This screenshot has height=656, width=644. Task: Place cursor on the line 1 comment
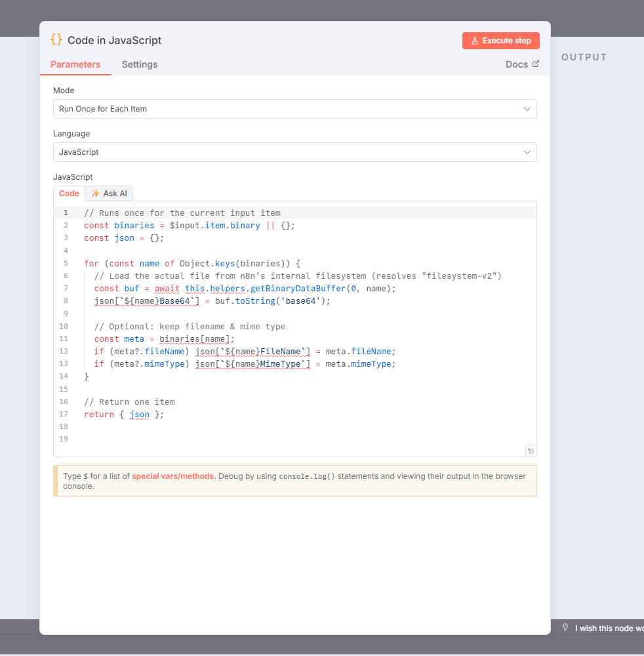(x=182, y=213)
